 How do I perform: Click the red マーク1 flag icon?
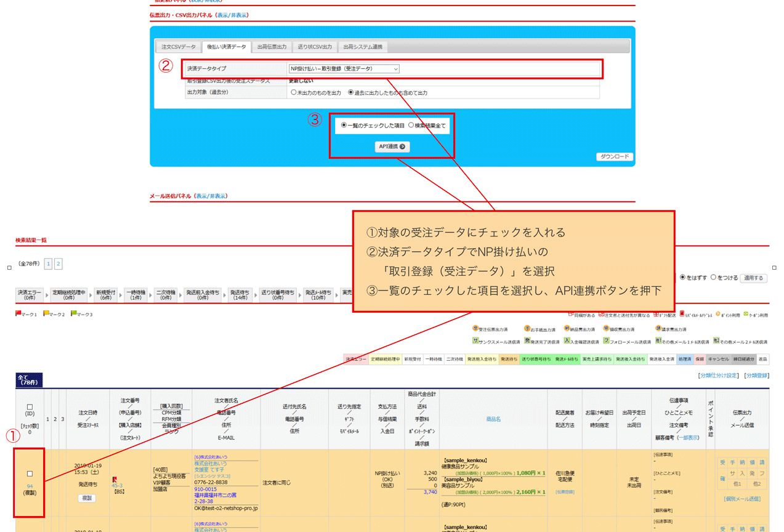(x=18, y=314)
